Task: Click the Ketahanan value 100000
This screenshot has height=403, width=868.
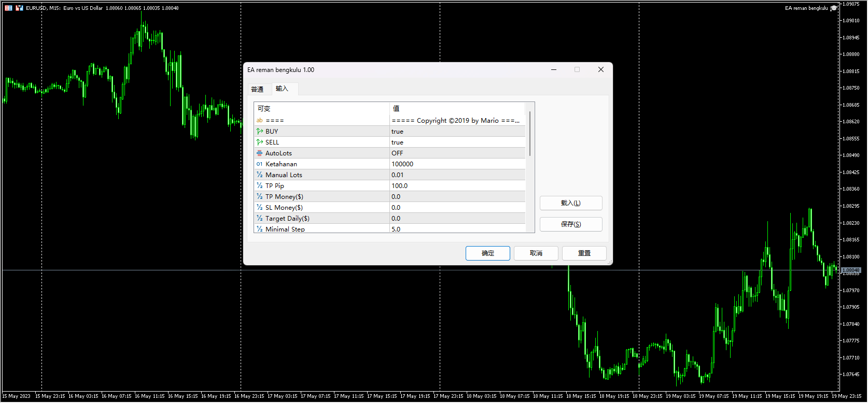Action: pyautogui.click(x=456, y=164)
